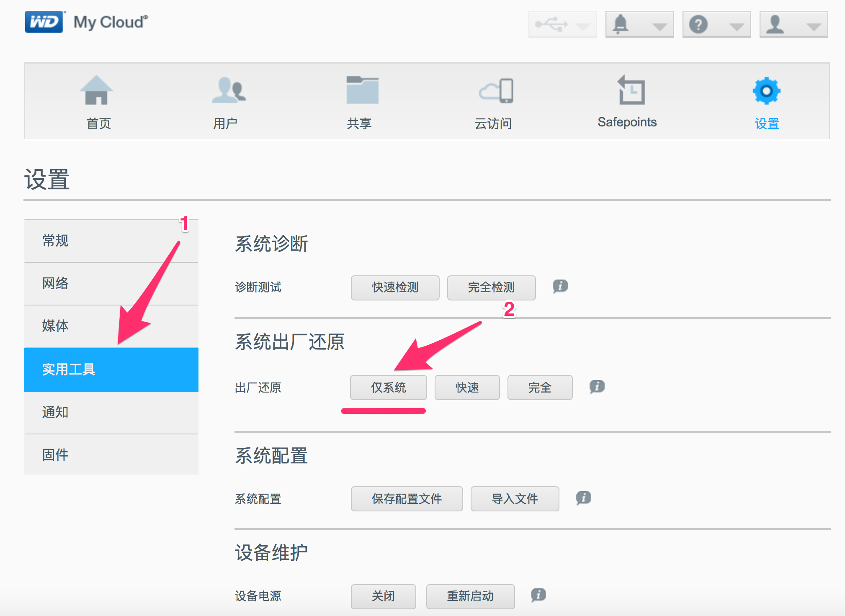
Task: Go to 首页 home icon
Action: pos(97,90)
